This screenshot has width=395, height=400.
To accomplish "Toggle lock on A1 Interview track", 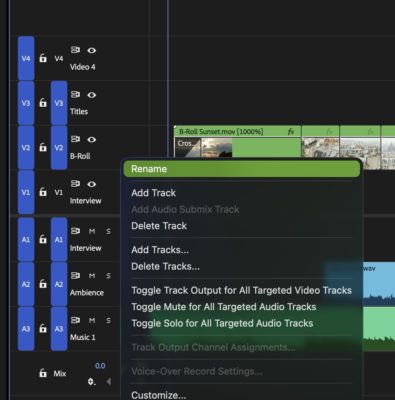I will [43, 239].
